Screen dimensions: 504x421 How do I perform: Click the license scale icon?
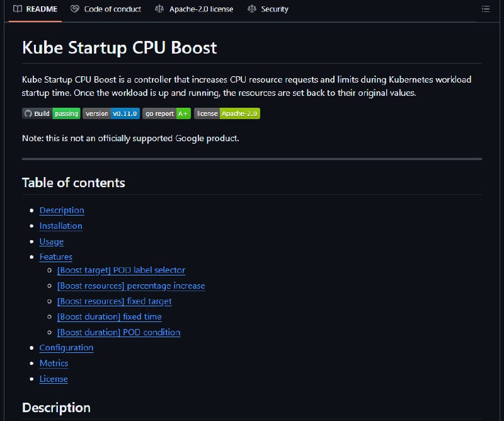pyautogui.click(x=159, y=9)
